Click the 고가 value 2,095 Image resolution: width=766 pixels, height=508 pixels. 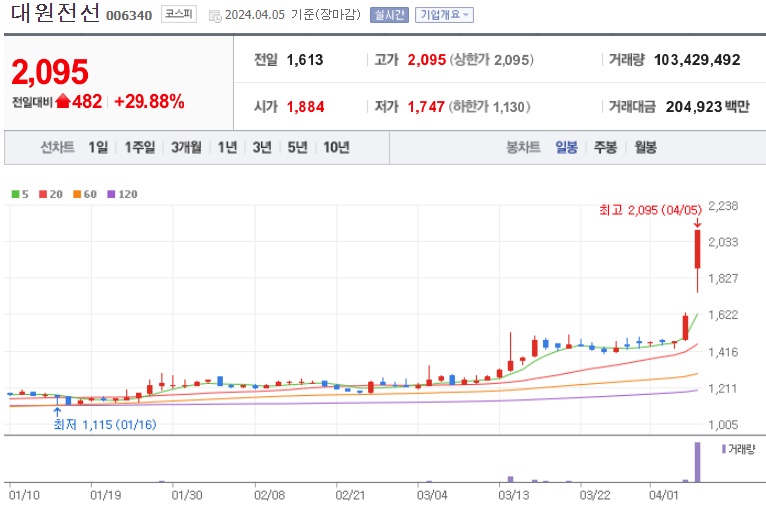(426, 60)
